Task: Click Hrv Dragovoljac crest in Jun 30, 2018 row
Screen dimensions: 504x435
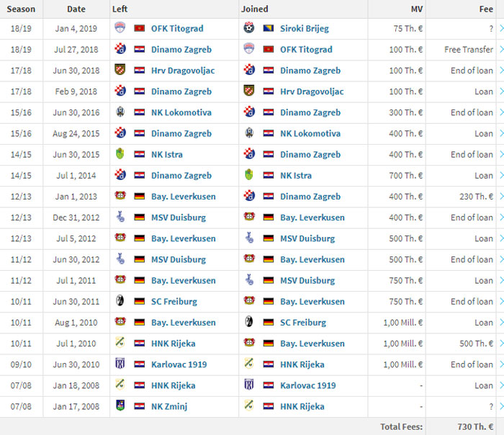Action: [120, 69]
